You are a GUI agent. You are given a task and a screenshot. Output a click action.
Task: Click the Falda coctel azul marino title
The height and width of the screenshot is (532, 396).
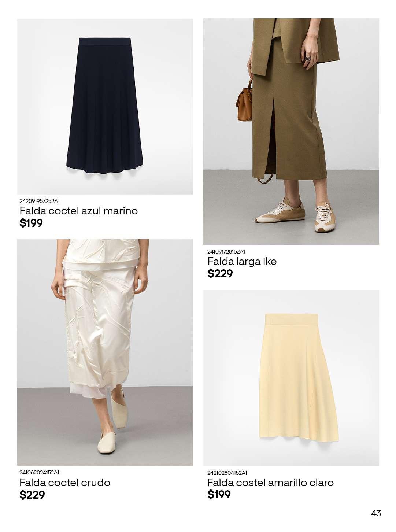point(78,211)
